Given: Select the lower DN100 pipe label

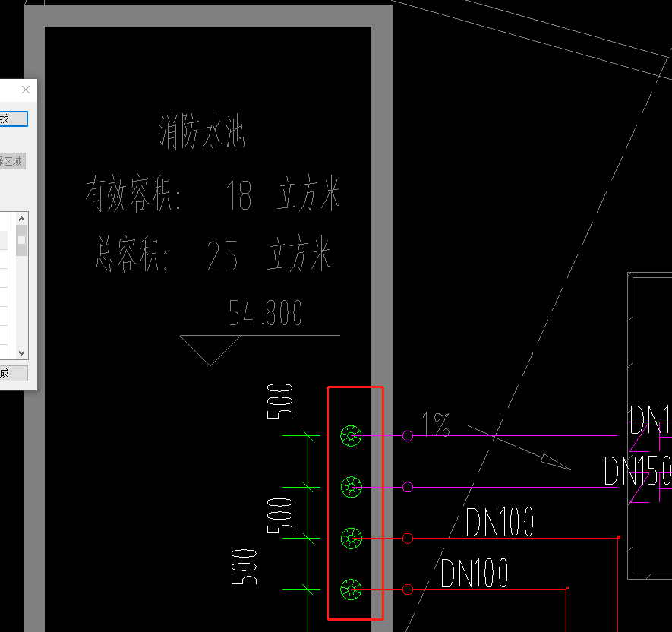Looking at the screenshot, I should click(475, 573).
